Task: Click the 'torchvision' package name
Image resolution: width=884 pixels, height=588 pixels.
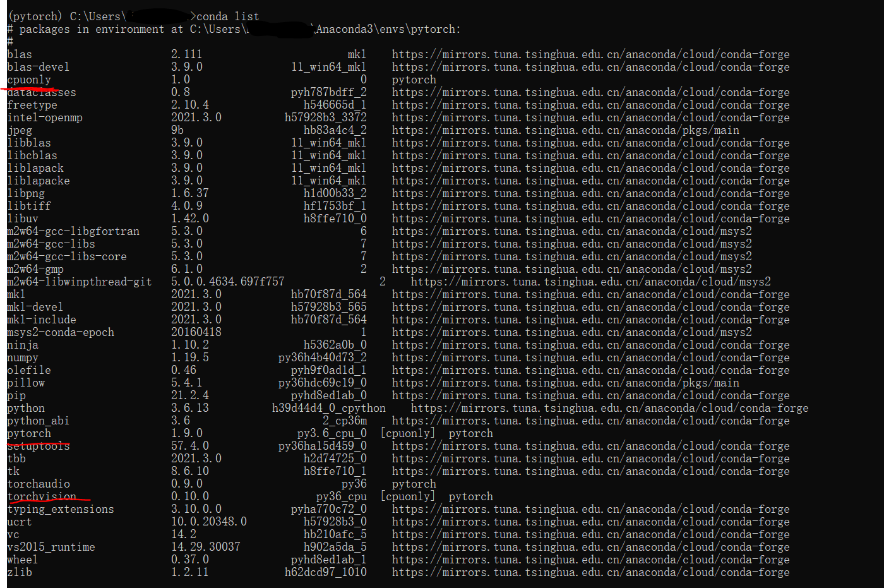Action: pyautogui.click(x=42, y=496)
